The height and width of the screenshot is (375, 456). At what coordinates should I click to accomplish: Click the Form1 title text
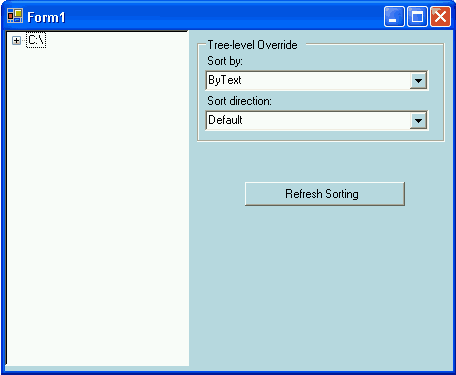coord(46,17)
